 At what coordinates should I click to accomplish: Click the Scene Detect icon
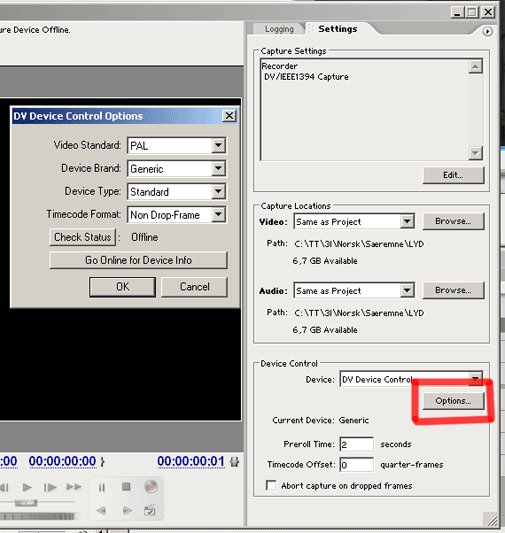150,510
